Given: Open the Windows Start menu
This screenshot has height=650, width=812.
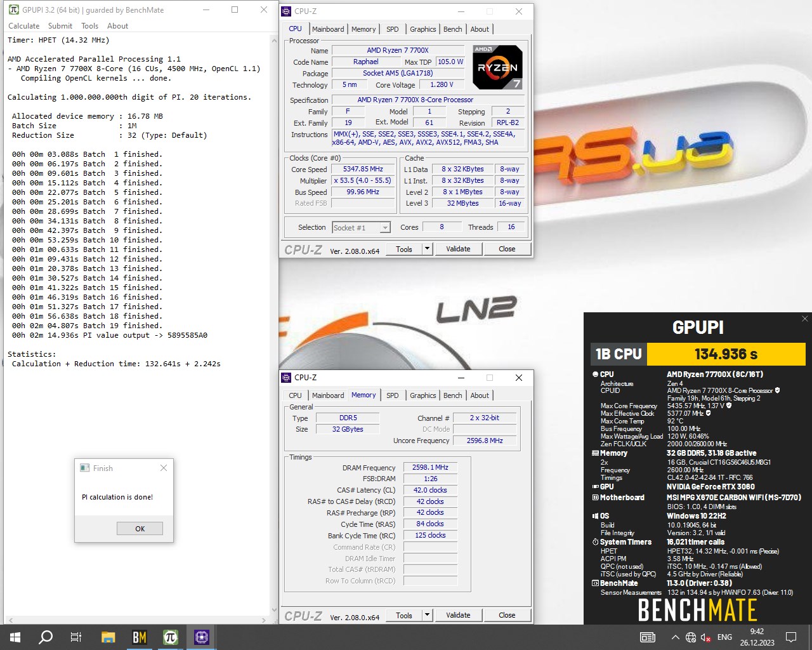Looking at the screenshot, I should [x=15, y=637].
